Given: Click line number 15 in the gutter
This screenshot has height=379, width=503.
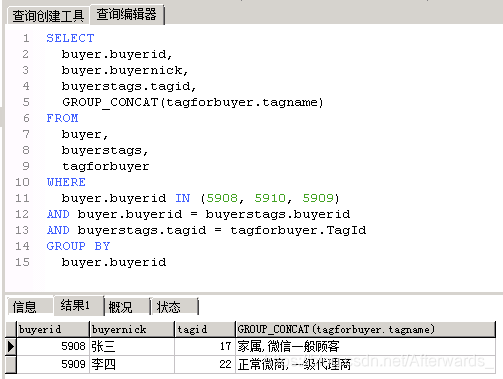Looking at the screenshot, I should click(22, 262).
